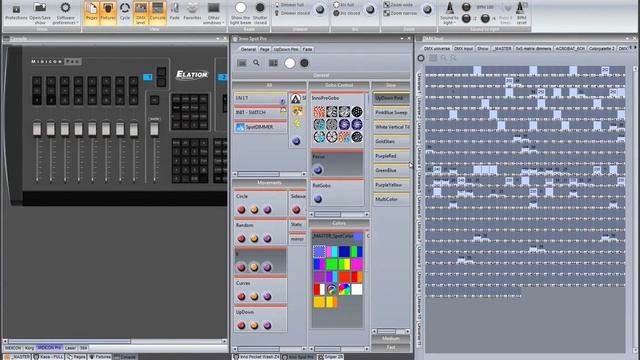Click the INIT button
The height and width of the screenshot is (360, 640).
coord(260,98)
